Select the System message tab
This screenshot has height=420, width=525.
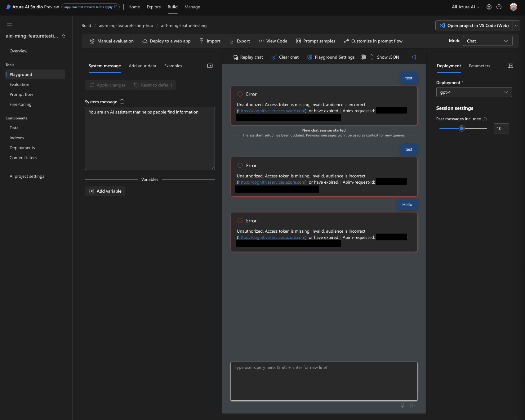pos(105,66)
